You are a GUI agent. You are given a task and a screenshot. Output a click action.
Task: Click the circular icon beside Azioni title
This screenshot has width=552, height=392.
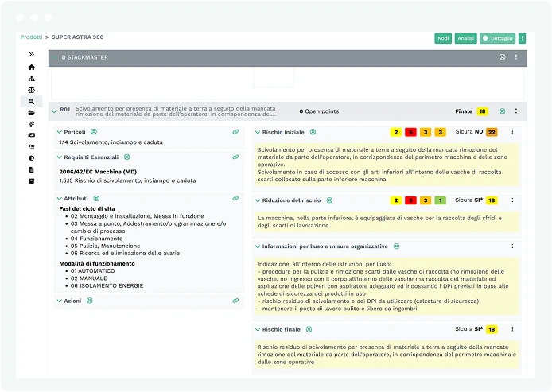tap(89, 301)
